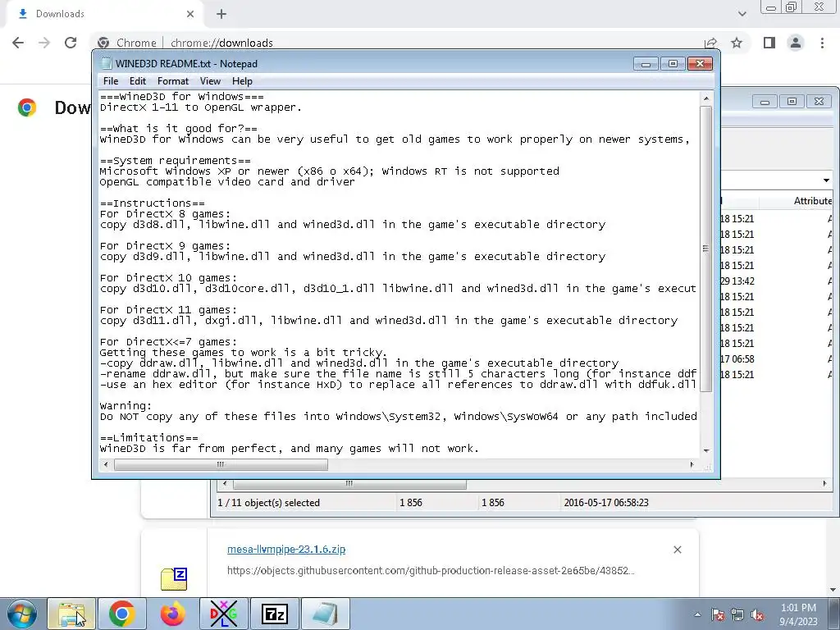Open the Chrome profile avatar

pos(796,43)
